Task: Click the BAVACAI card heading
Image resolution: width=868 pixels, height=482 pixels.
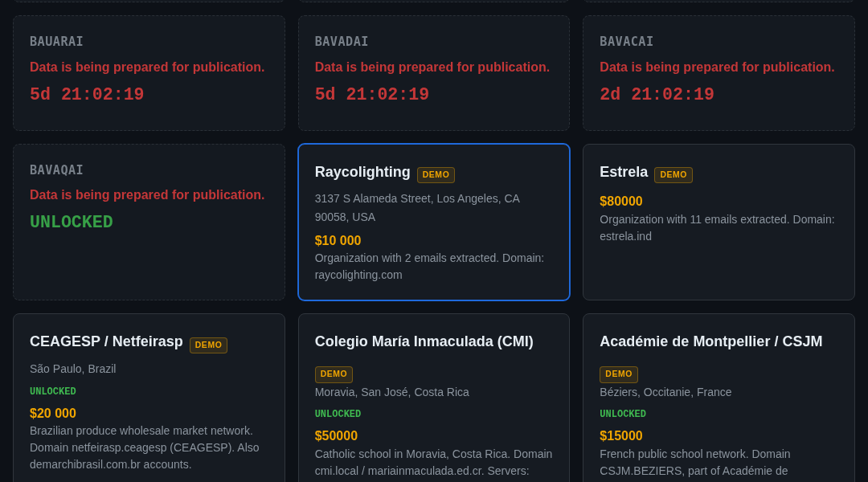Action: pyautogui.click(x=627, y=42)
